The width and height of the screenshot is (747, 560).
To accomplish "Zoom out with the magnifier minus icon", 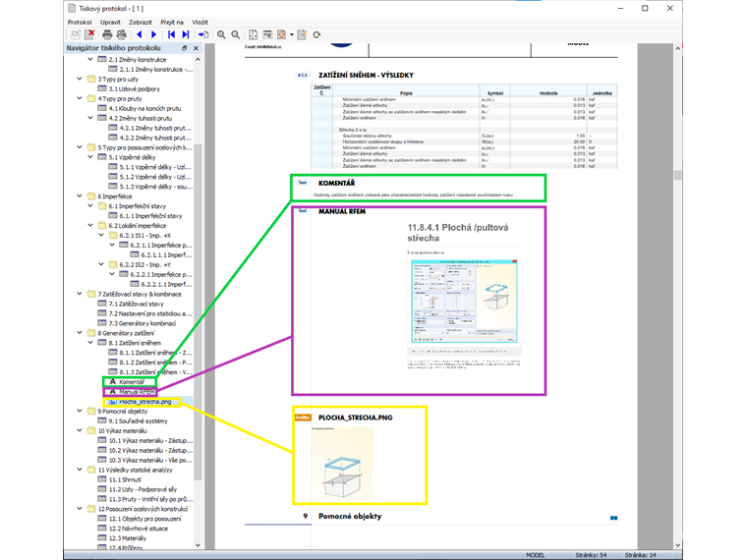I will pos(236,34).
